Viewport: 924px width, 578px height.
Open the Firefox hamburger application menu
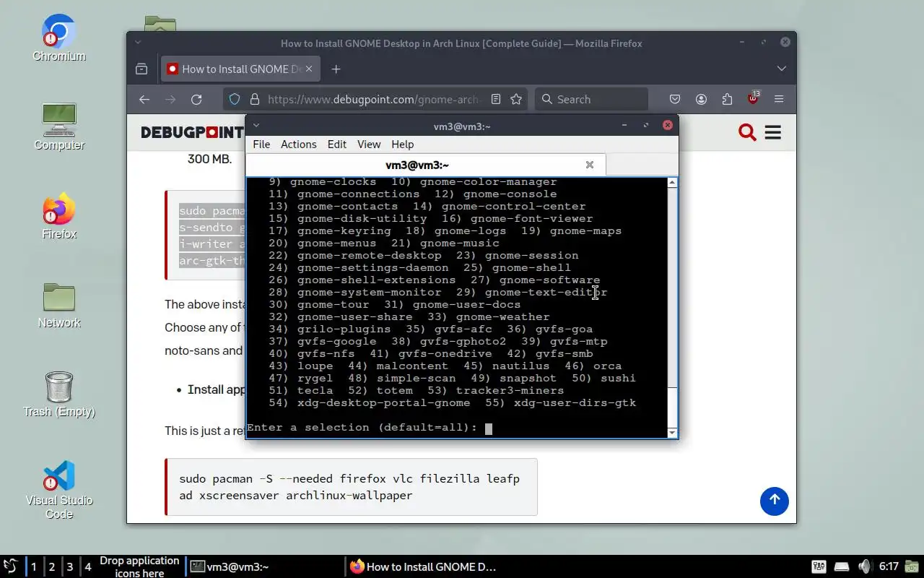pos(779,100)
